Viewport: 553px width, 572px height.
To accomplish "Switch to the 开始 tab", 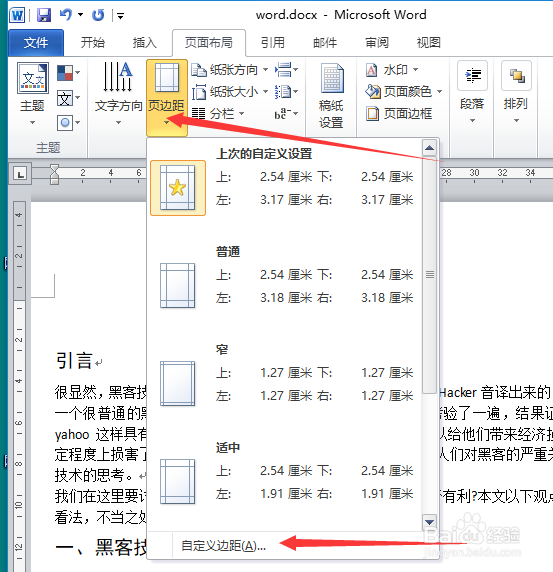I will pos(93,43).
